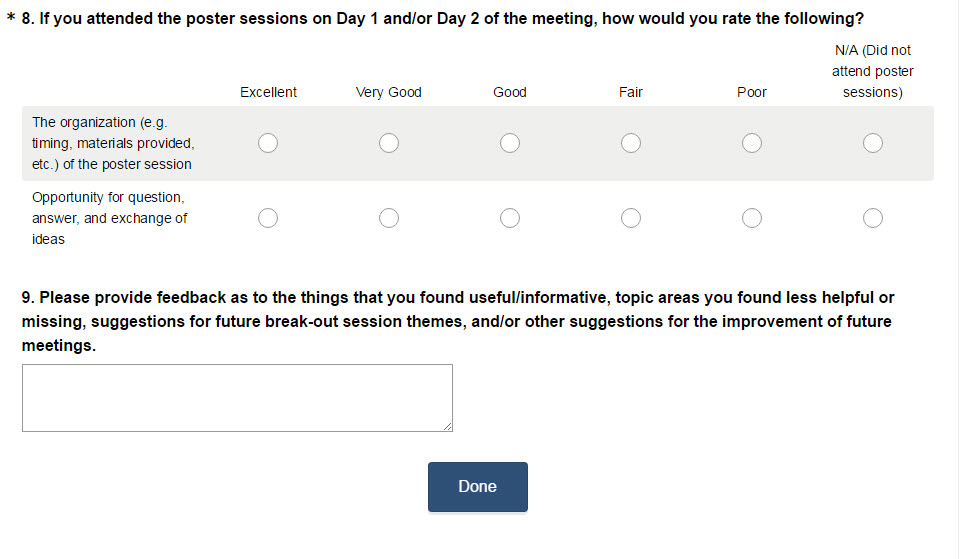Click the feedback text box for question 9
Viewport: 959px width, 559px height.
(237, 397)
